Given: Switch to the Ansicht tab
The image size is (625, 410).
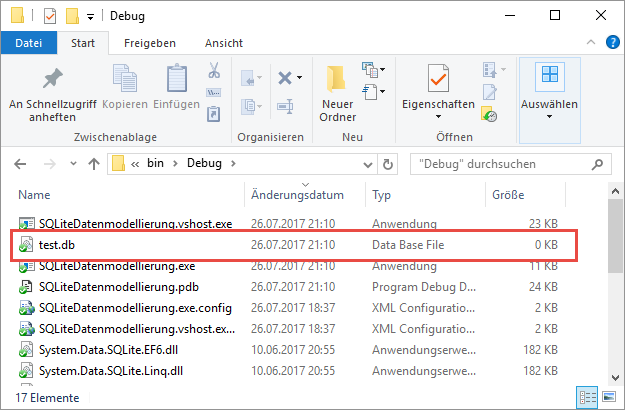Looking at the screenshot, I should click(x=224, y=43).
